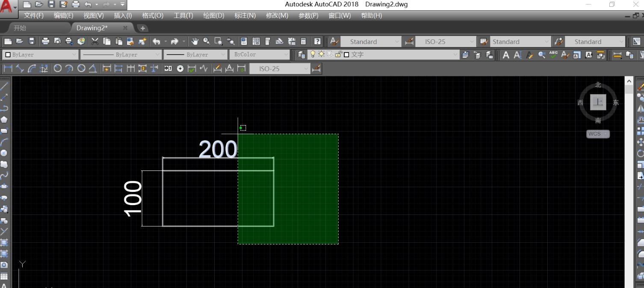Image resolution: width=644 pixels, height=288 pixels.
Task: Open the 绘图(D) menu
Action: [x=213, y=15]
